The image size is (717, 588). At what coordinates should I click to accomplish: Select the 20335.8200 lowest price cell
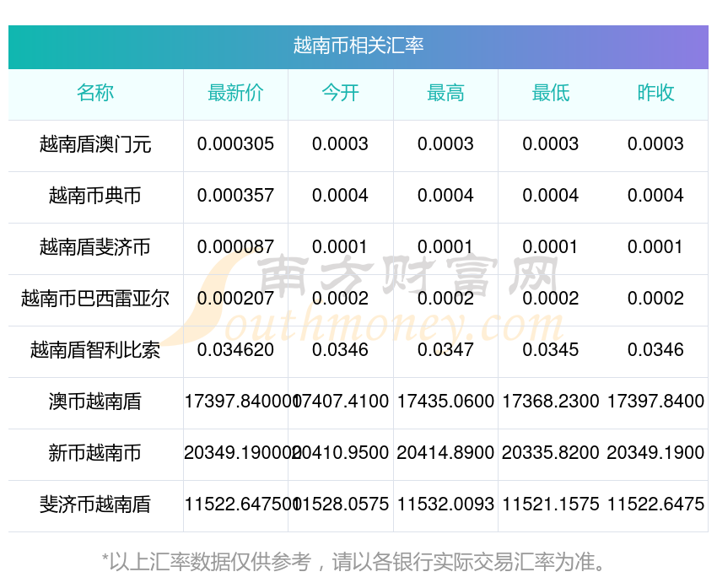550,453
